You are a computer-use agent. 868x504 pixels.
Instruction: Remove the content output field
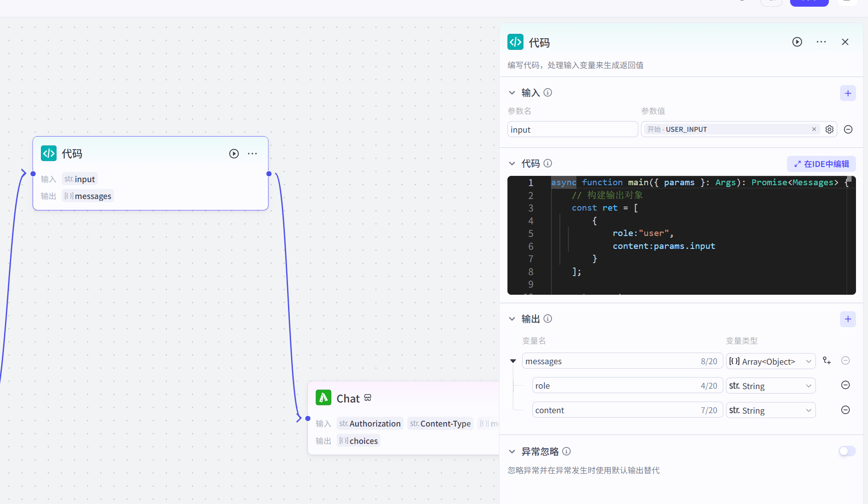[x=846, y=410]
